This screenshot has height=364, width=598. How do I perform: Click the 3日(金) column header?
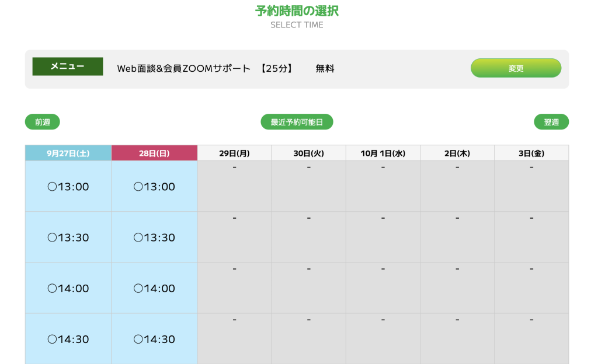(x=531, y=152)
